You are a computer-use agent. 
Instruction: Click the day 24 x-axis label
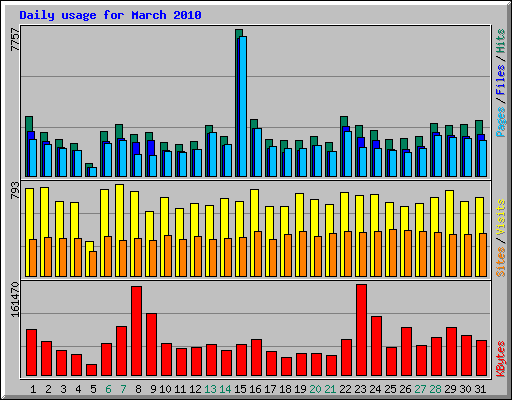[x=375, y=389]
